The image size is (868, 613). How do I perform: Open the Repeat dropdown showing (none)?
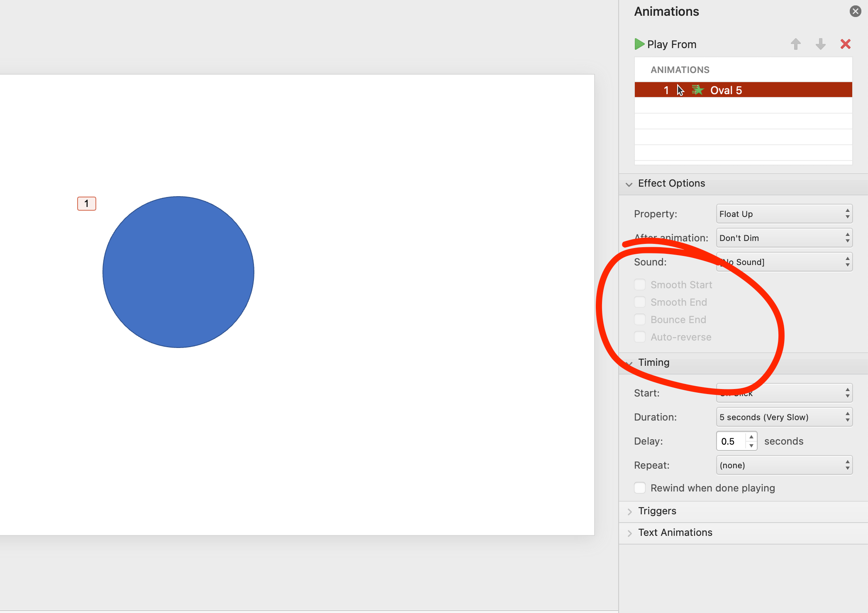[x=784, y=465]
